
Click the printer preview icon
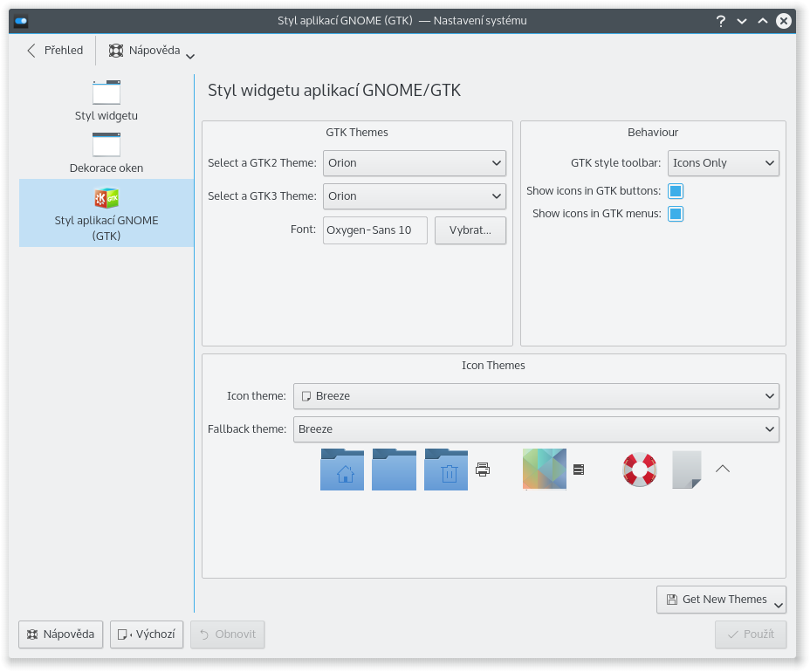click(483, 470)
